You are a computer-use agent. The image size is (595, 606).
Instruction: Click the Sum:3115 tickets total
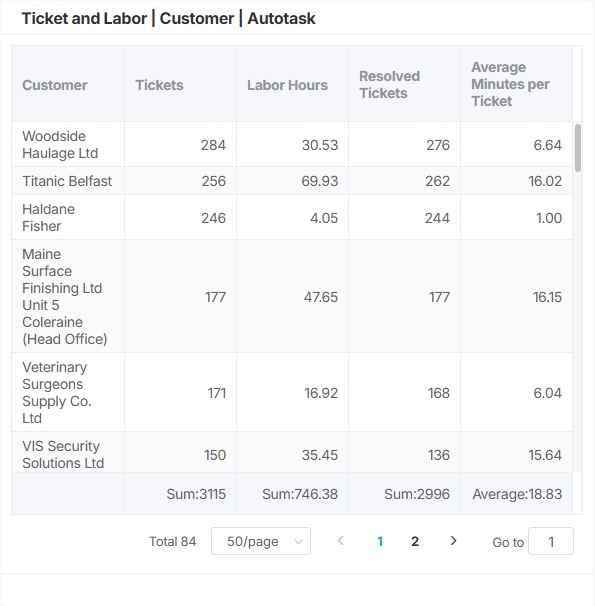[196, 494]
